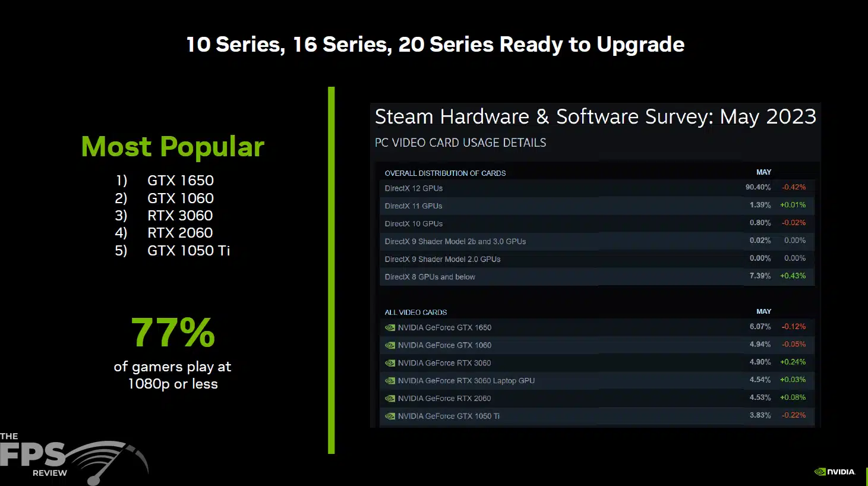This screenshot has height=486, width=868.
Task: Click The FPS Review speedometer logo
Action: pos(74,458)
